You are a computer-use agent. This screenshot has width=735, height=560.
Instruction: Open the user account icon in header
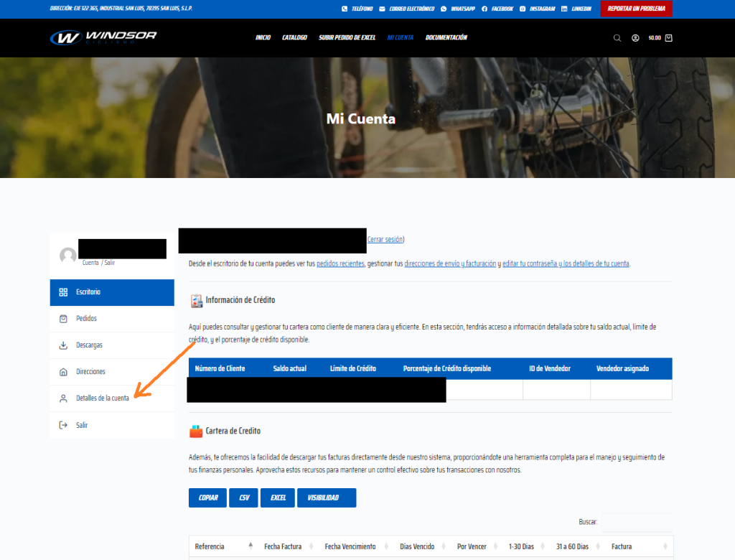tap(635, 38)
